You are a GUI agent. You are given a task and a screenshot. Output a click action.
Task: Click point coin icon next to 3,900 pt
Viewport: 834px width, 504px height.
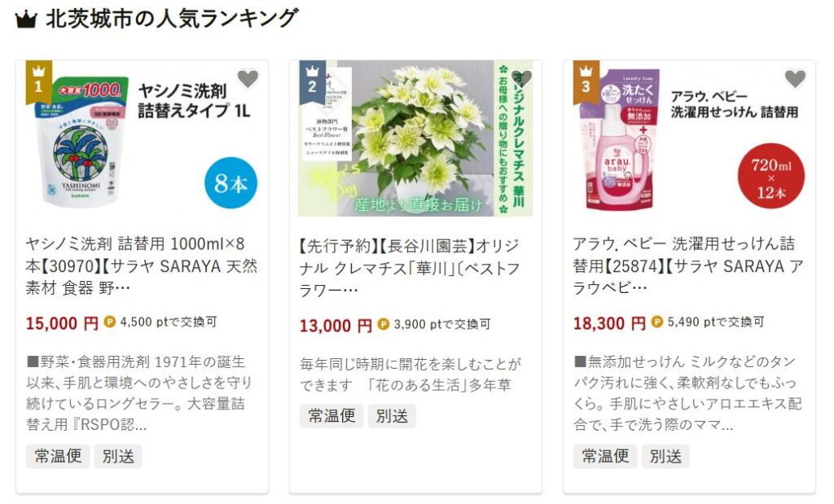pos(384,324)
